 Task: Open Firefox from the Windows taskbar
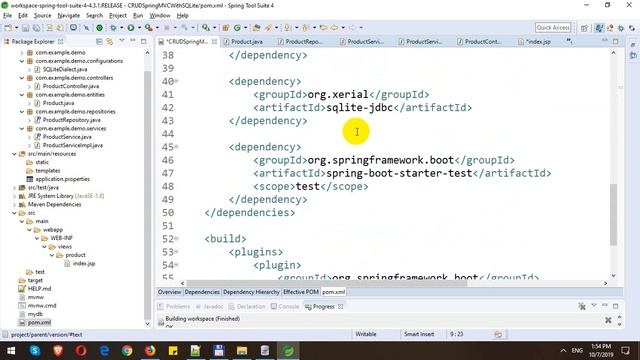tap(150, 351)
